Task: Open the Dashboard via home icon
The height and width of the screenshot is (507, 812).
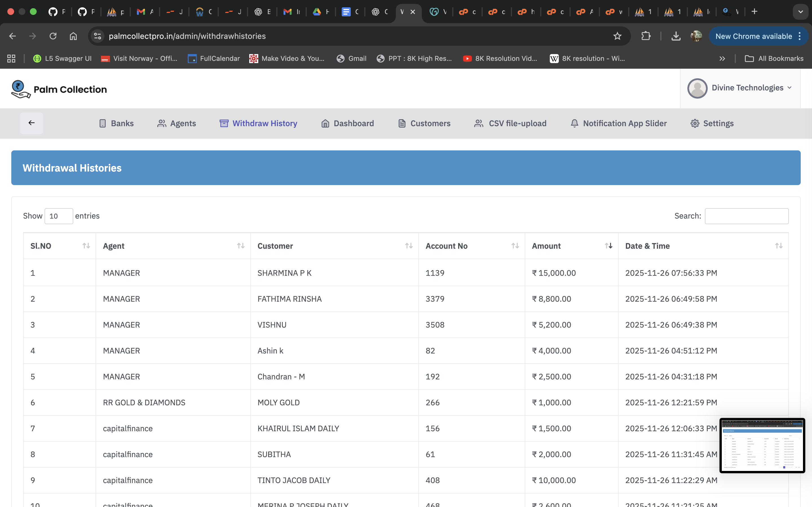Action: (325, 123)
